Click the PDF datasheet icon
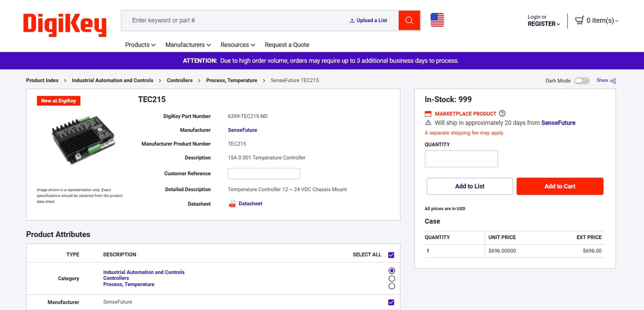Image resolution: width=644 pixels, height=310 pixels. [x=232, y=204]
